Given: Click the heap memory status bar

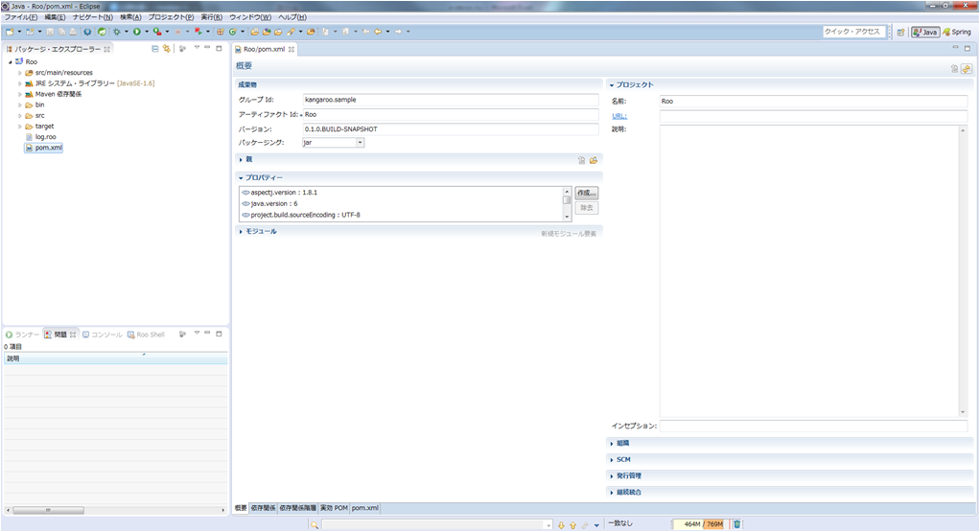Looking at the screenshot, I should (701, 524).
